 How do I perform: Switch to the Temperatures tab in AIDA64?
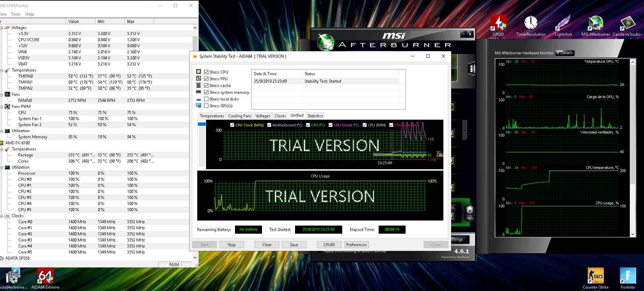pyautogui.click(x=212, y=116)
